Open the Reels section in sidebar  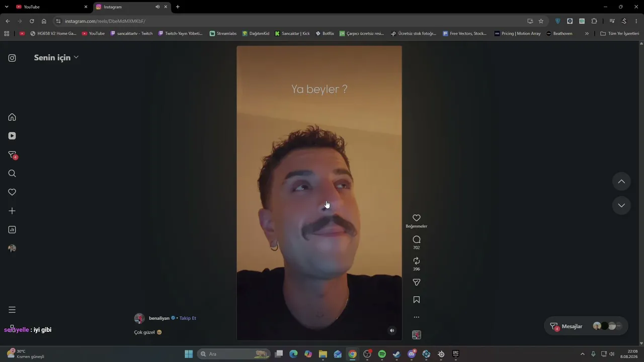[12, 136]
